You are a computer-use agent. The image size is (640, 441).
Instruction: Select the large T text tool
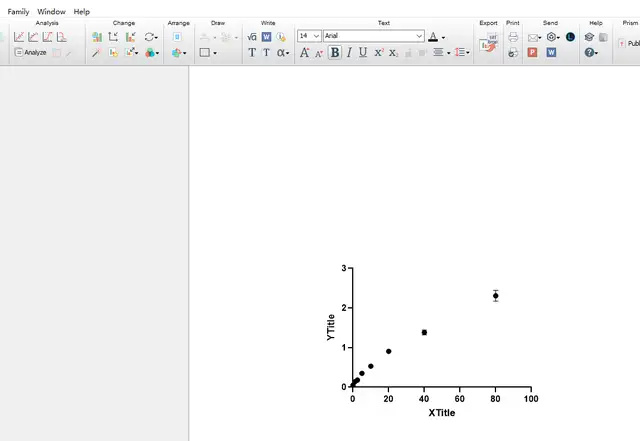pyautogui.click(x=252, y=53)
